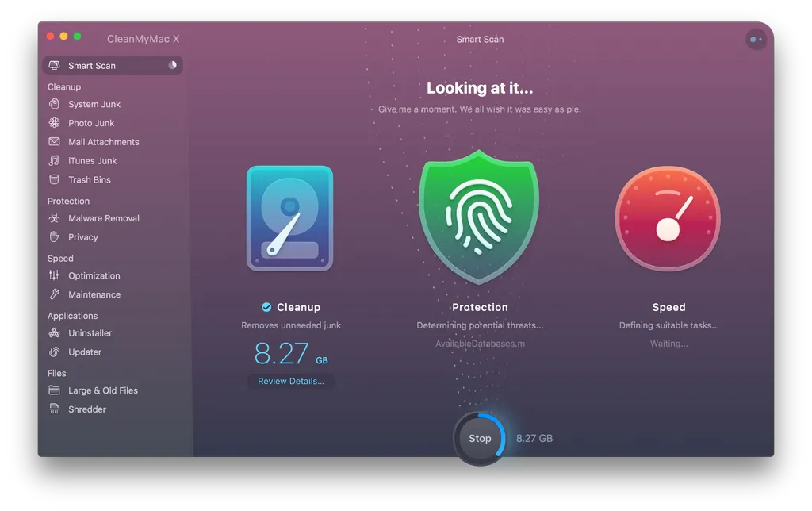
Task: Click "Determining potential threats..." text
Action: 480,325
